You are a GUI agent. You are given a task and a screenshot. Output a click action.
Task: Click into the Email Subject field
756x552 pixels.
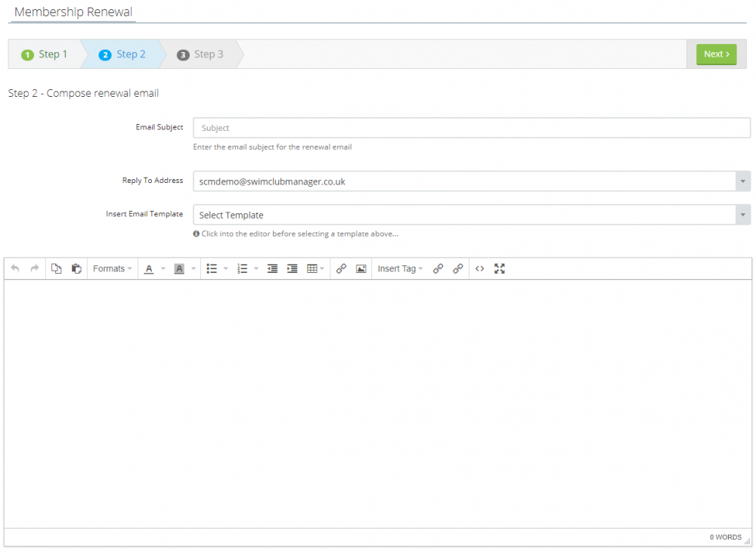tap(471, 128)
